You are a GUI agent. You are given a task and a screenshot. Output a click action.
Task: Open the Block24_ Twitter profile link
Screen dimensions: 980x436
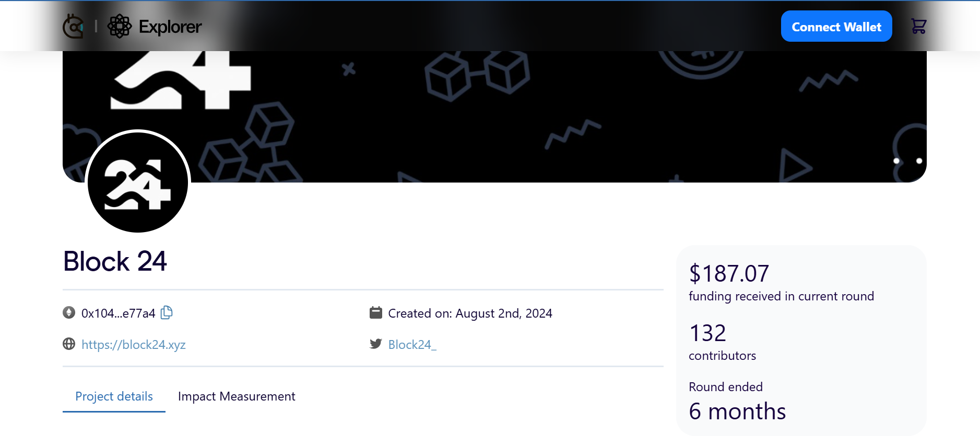[x=412, y=345]
